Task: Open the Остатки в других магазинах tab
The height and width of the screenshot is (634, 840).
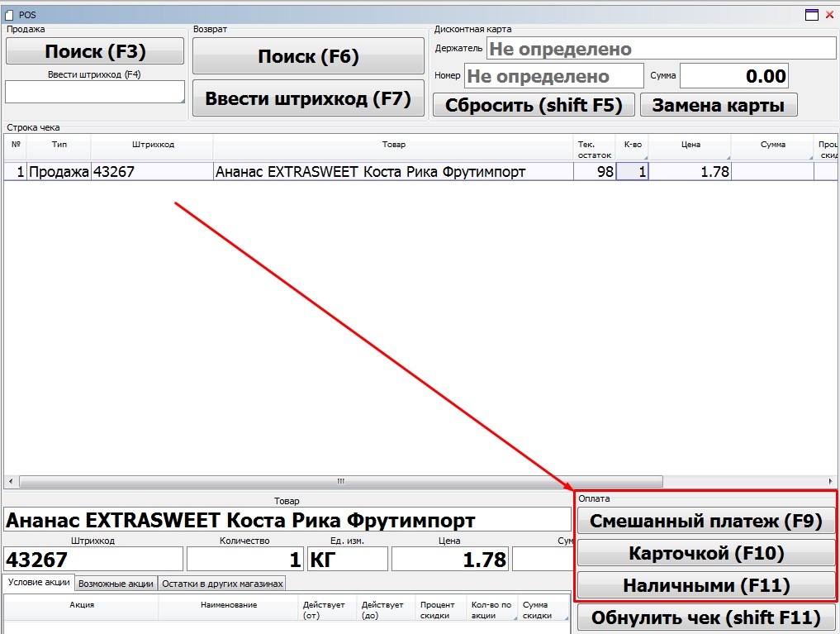Action: tap(221, 584)
